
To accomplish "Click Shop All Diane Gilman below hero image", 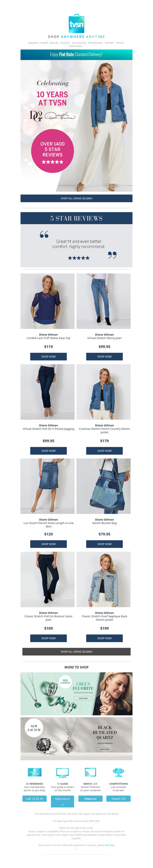I will coord(76,198).
